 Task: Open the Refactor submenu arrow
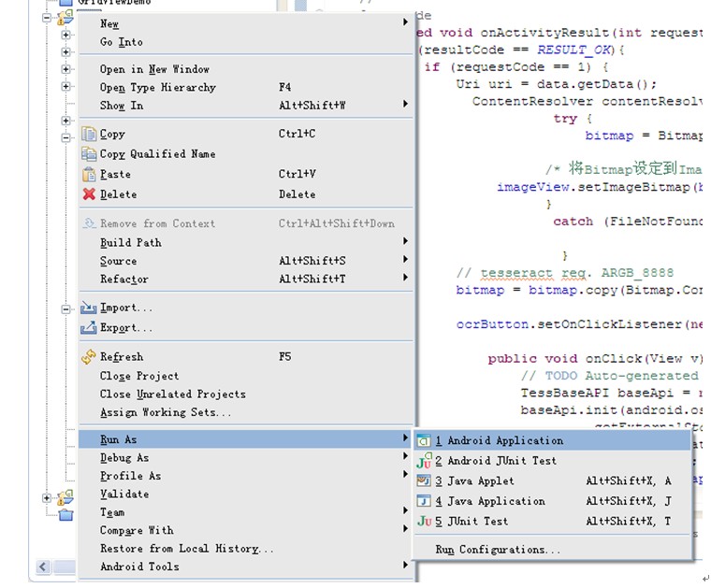point(405,278)
